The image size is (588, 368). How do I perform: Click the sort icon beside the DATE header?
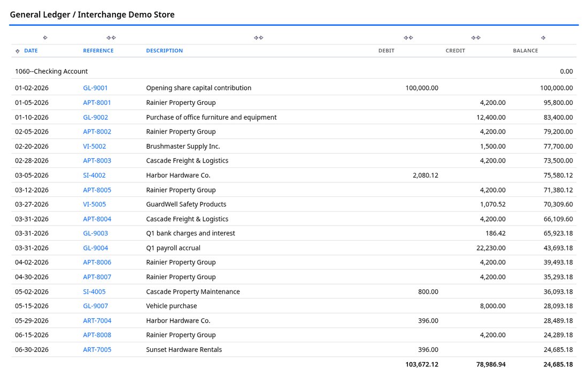(18, 51)
